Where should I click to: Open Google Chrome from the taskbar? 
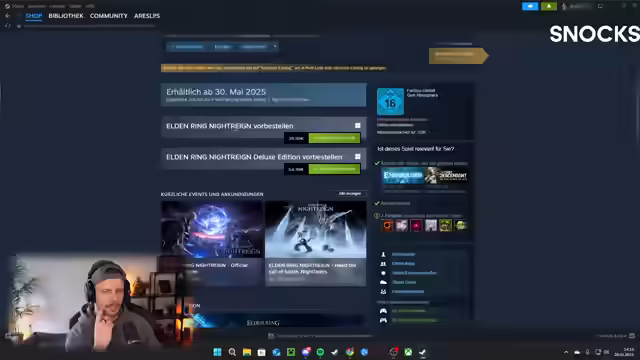350,352
